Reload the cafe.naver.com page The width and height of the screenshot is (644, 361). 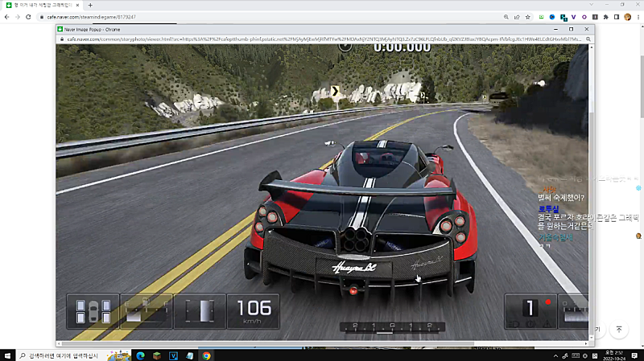point(28,16)
